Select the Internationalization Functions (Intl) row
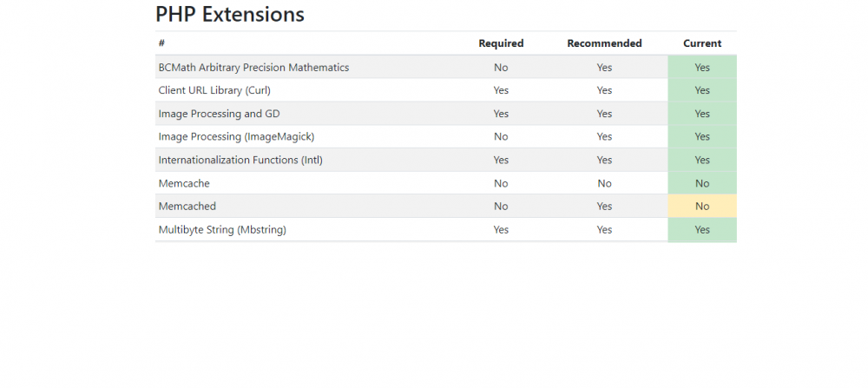This screenshot has width=868, height=388. (240, 160)
